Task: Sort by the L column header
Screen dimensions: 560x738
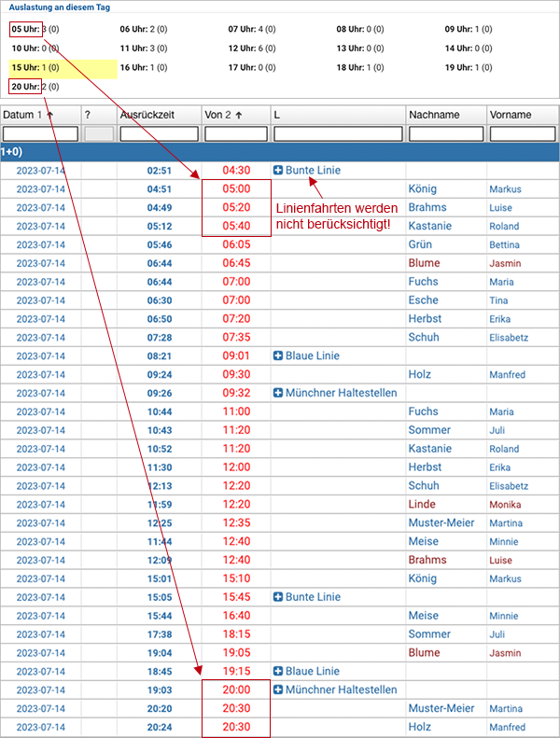Action: 338,115
